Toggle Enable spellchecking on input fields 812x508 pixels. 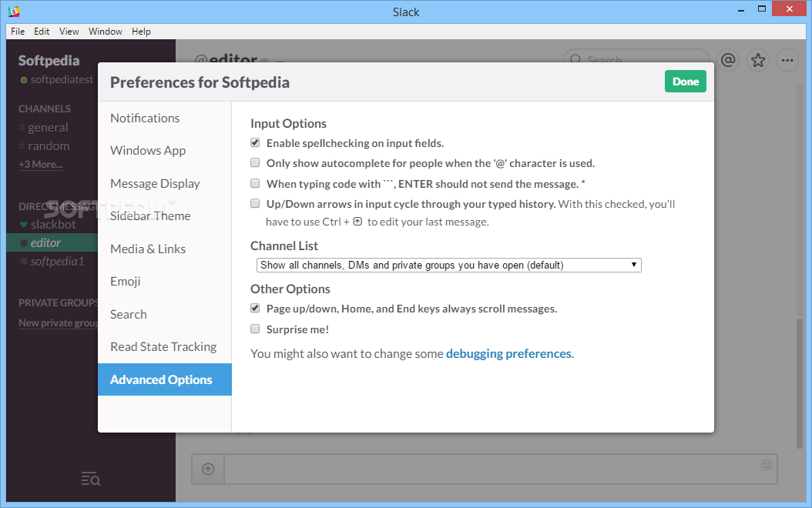tap(255, 142)
